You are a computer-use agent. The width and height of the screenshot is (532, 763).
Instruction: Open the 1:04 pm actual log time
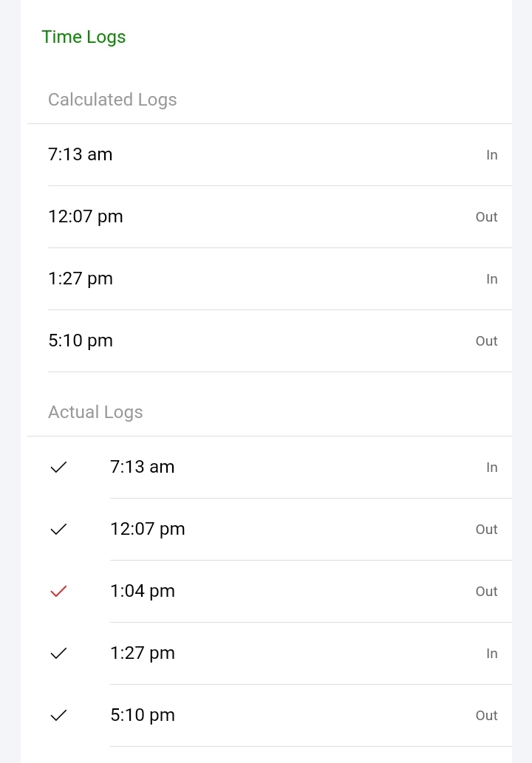point(143,591)
